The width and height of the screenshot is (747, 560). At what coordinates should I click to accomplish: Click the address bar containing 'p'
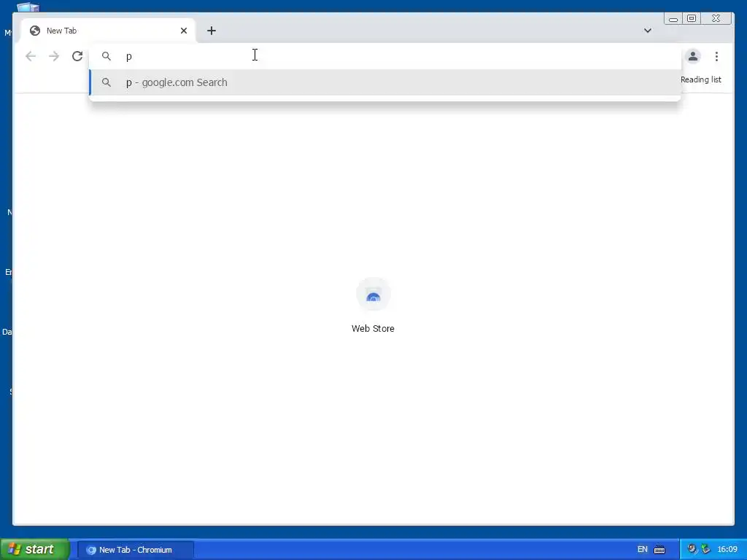[x=385, y=56]
